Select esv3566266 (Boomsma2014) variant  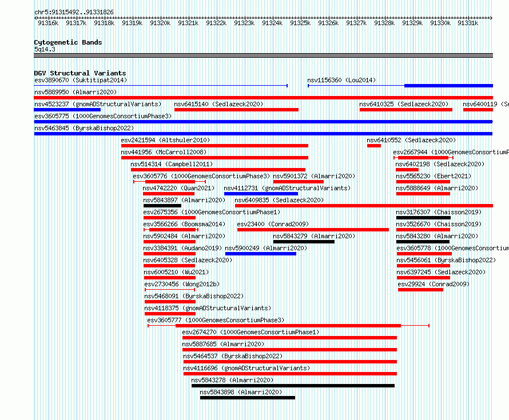184,224
